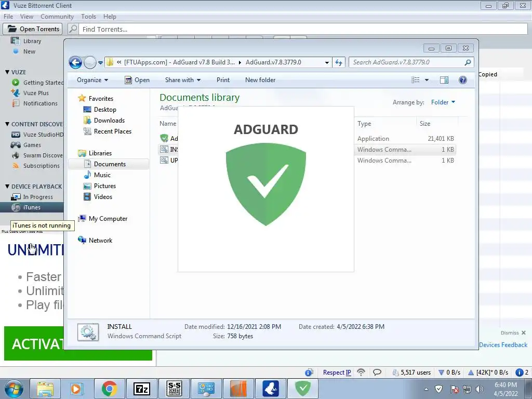Image resolution: width=532 pixels, height=399 pixels.
Task: Switch to Vuze taskbar icon
Action: 271,389
